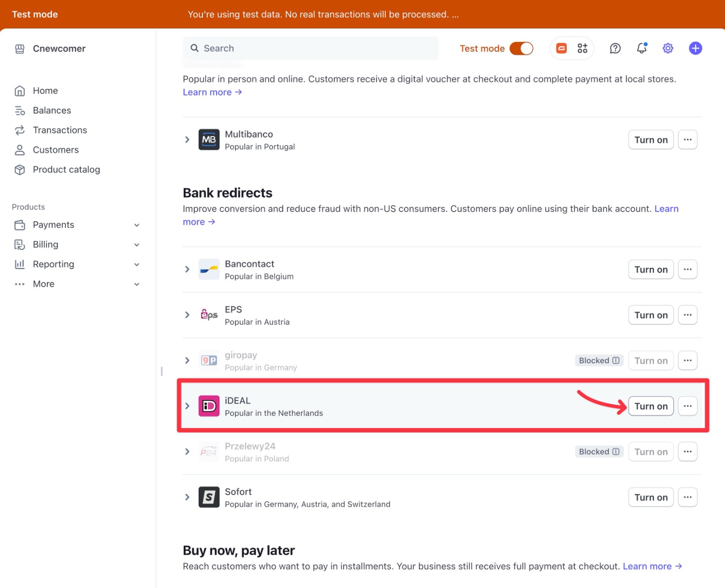Click the EPS logo

point(209,315)
